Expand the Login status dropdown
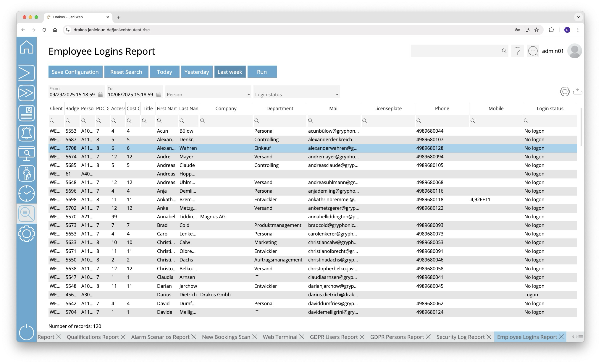 pyautogui.click(x=337, y=95)
